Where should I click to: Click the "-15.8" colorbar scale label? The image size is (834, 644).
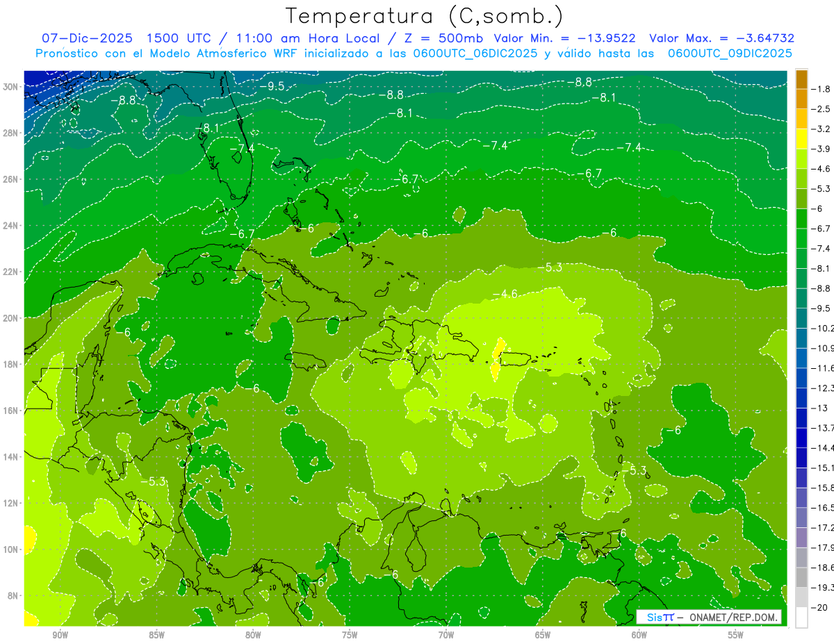[823, 488]
